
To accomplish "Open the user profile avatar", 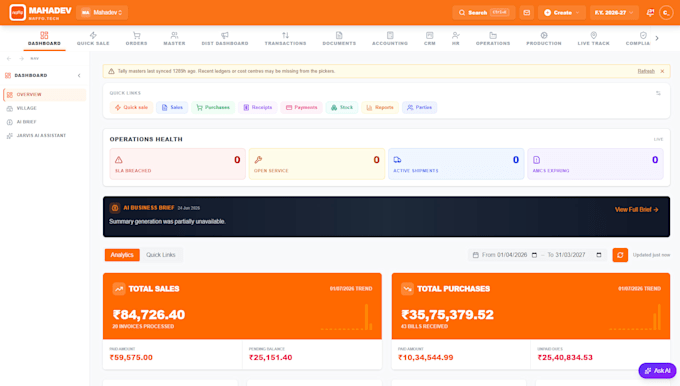I will [x=666, y=13].
